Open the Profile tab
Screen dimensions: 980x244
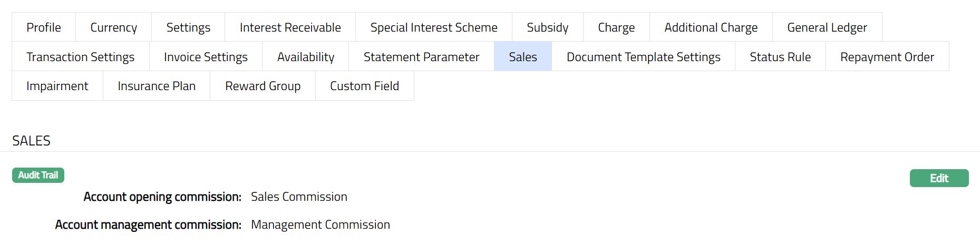coord(44,27)
